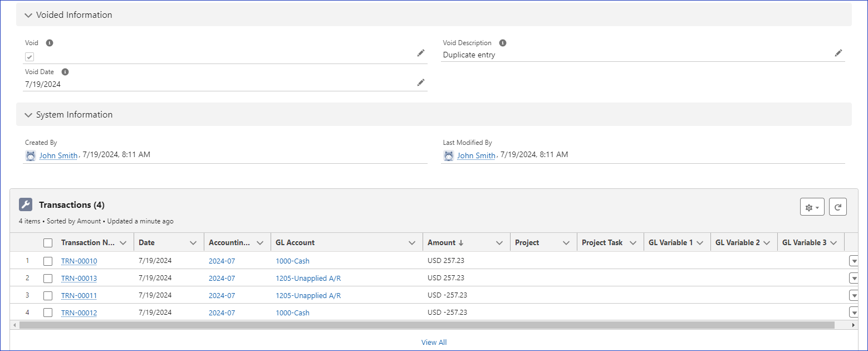Refresh the Transactions list

[x=838, y=207]
